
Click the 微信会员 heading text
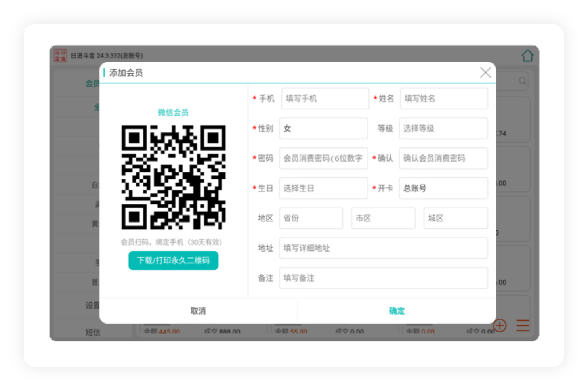point(173,113)
